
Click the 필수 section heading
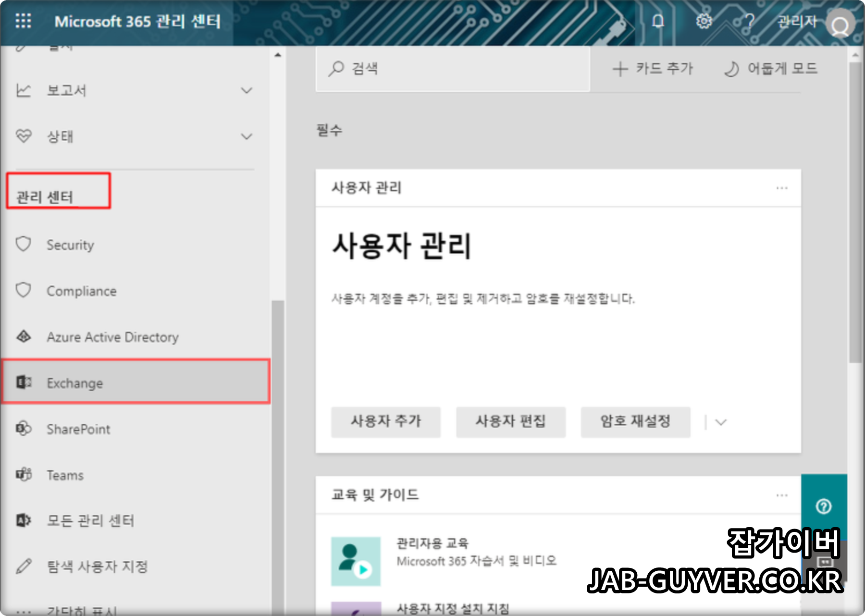coord(329,130)
